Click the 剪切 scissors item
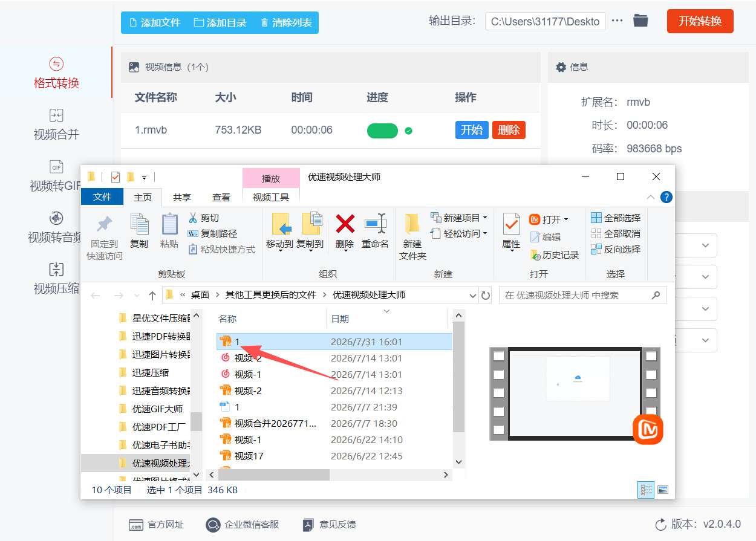The image size is (756, 541). pos(203,218)
